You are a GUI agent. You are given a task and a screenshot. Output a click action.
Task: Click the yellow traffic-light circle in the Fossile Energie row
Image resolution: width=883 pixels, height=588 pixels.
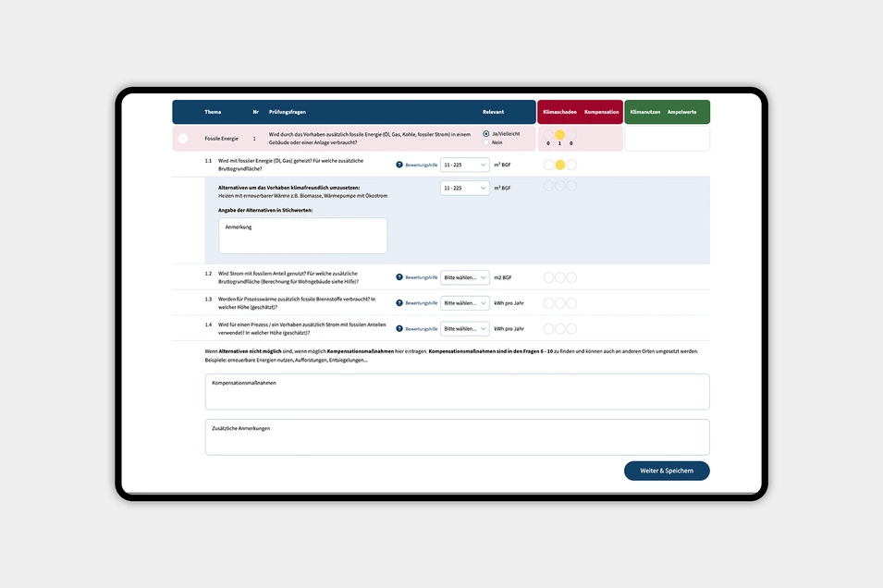(x=559, y=135)
